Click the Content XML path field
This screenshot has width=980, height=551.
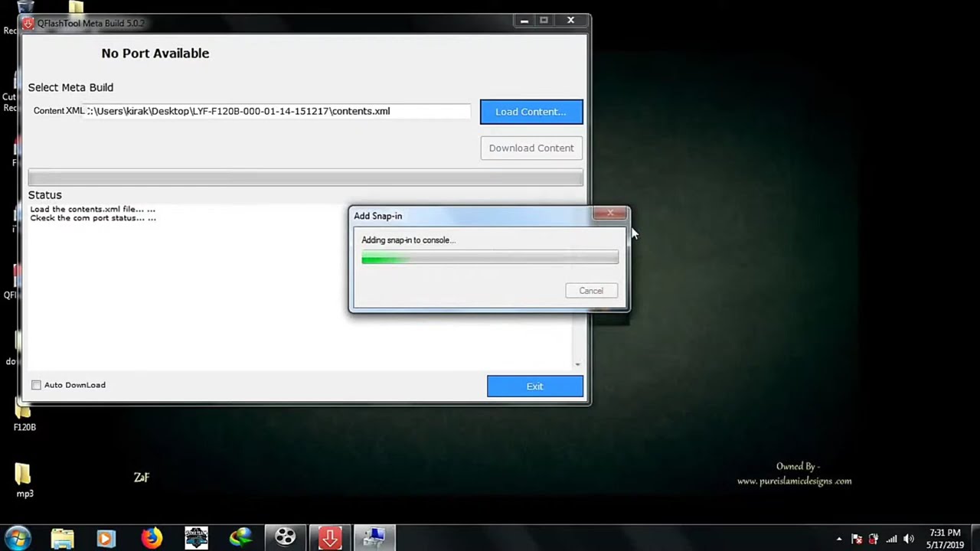(x=279, y=111)
